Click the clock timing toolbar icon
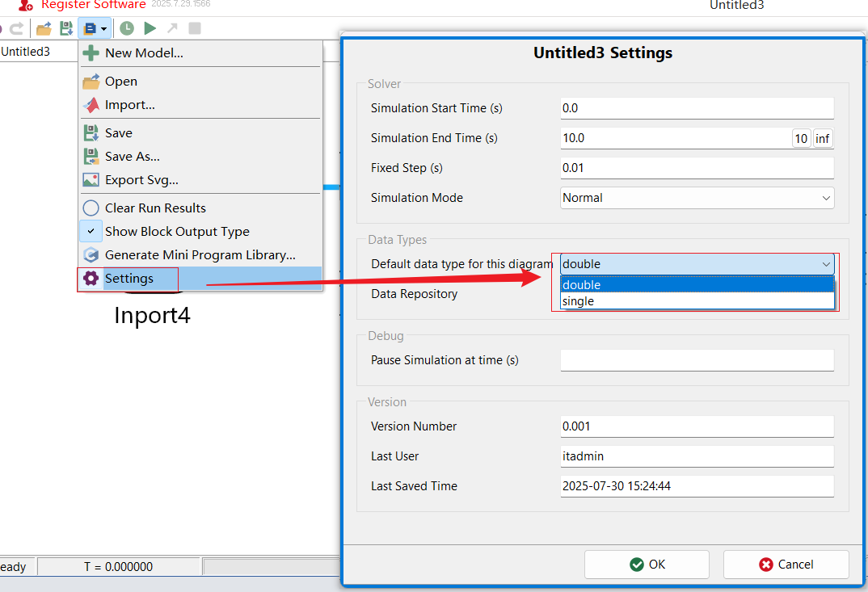 tap(127, 28)
